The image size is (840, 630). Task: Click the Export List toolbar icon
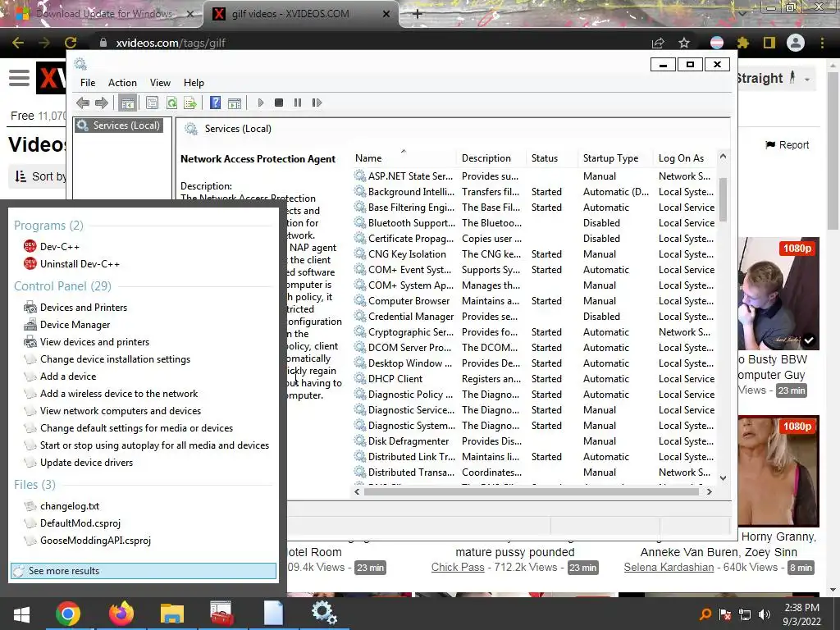(190, 103)
